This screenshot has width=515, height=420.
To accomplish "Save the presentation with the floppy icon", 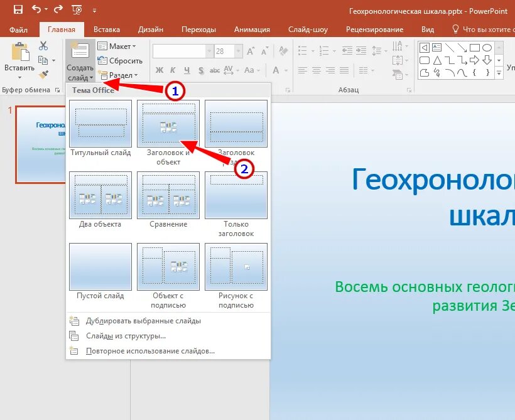I will coord(18,9).
